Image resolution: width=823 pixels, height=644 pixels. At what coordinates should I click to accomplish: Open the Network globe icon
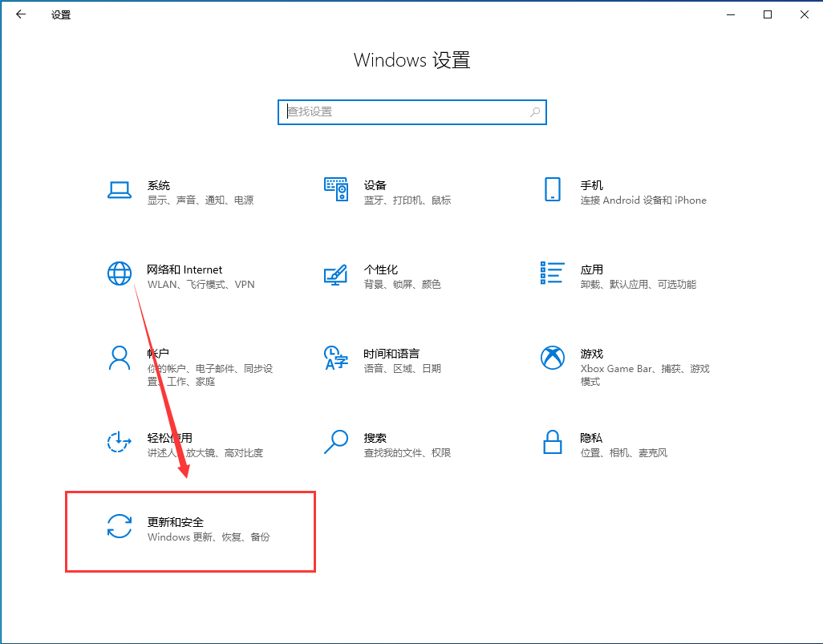coord(120,273)
